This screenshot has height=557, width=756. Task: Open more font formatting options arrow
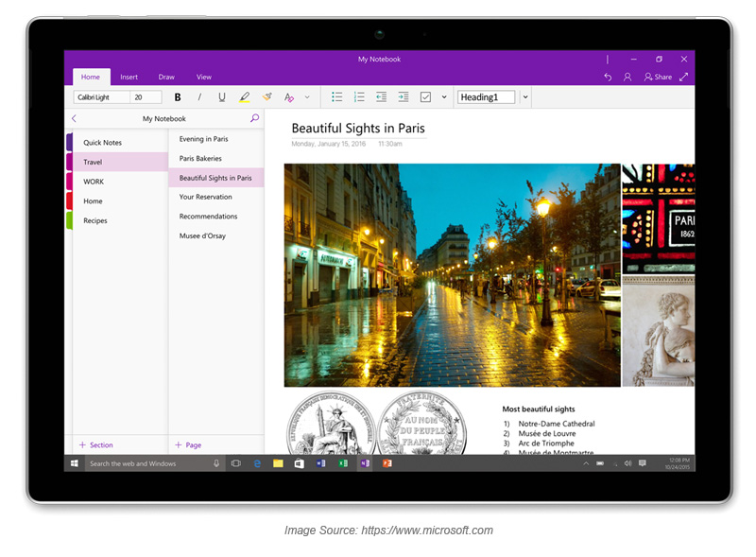pos(307,97)
